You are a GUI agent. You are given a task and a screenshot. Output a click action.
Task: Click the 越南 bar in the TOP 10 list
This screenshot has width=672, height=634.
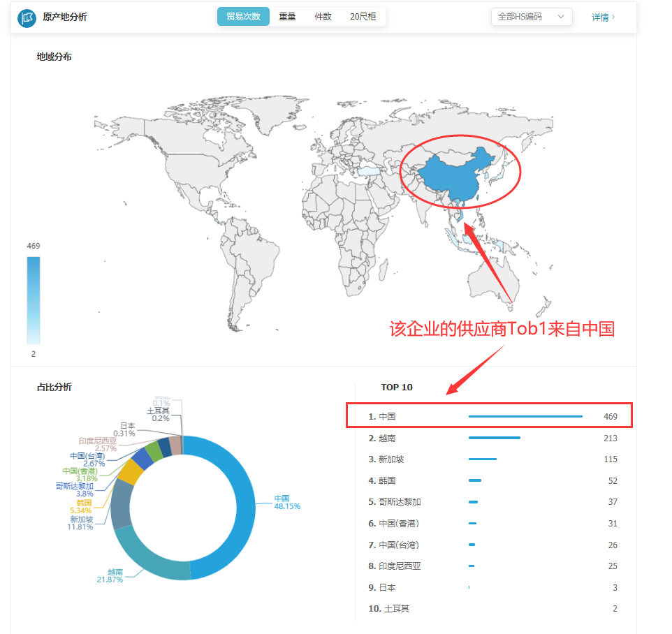tap(495, 437)
